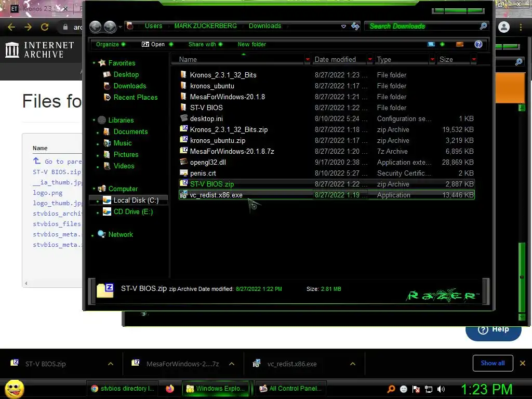Screen dimensions: 532x399
Task: Open the Desktop favorite in sidebar
Action: [x=126, y=74]
